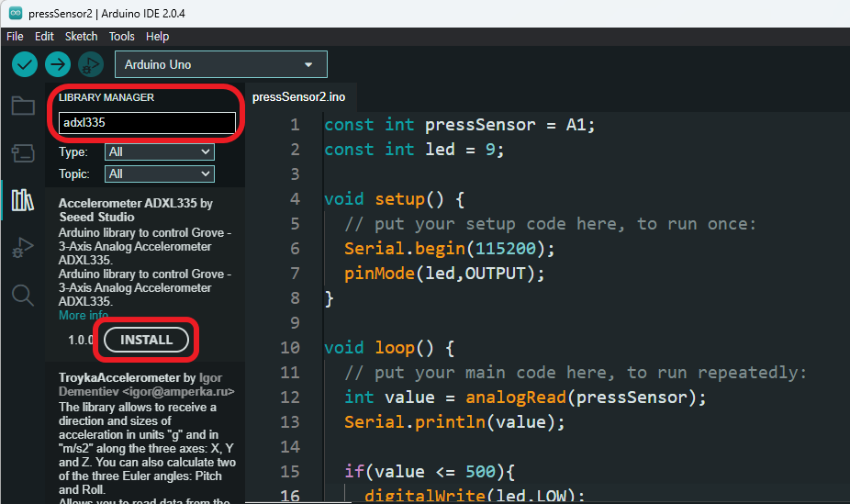Click the TroykaAccelerometer library title
Viewport: 850px width, 504px height.
point(146,385)
